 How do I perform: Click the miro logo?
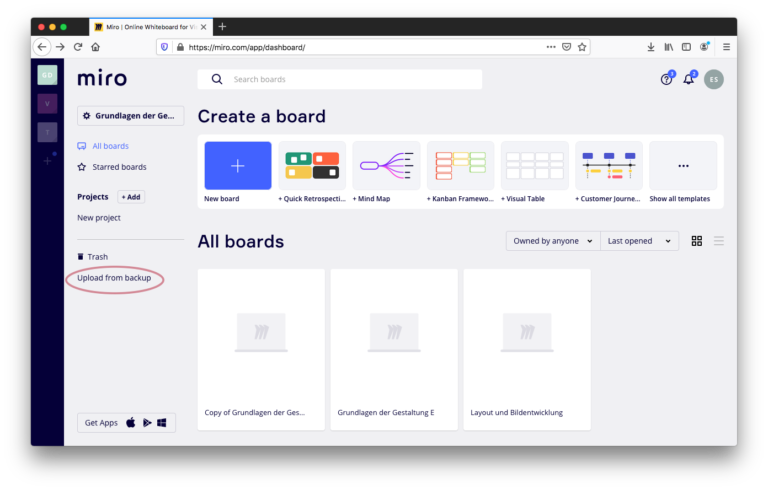[x=102, y=78]
